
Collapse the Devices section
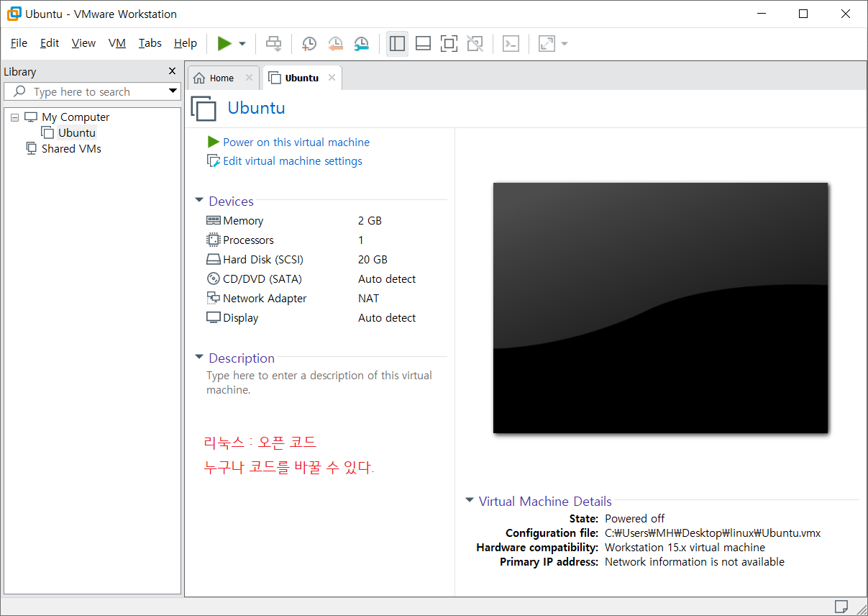pos(199,201)
